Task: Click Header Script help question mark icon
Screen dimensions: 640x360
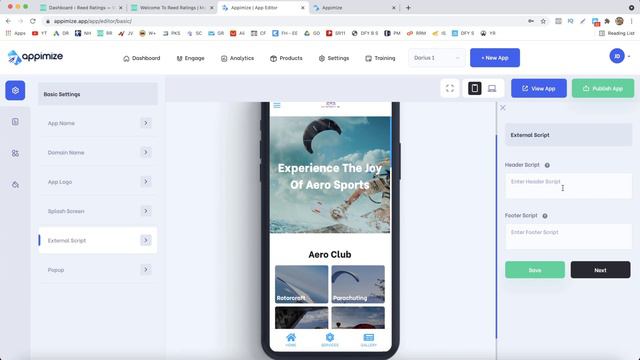Action: (547, 165)
